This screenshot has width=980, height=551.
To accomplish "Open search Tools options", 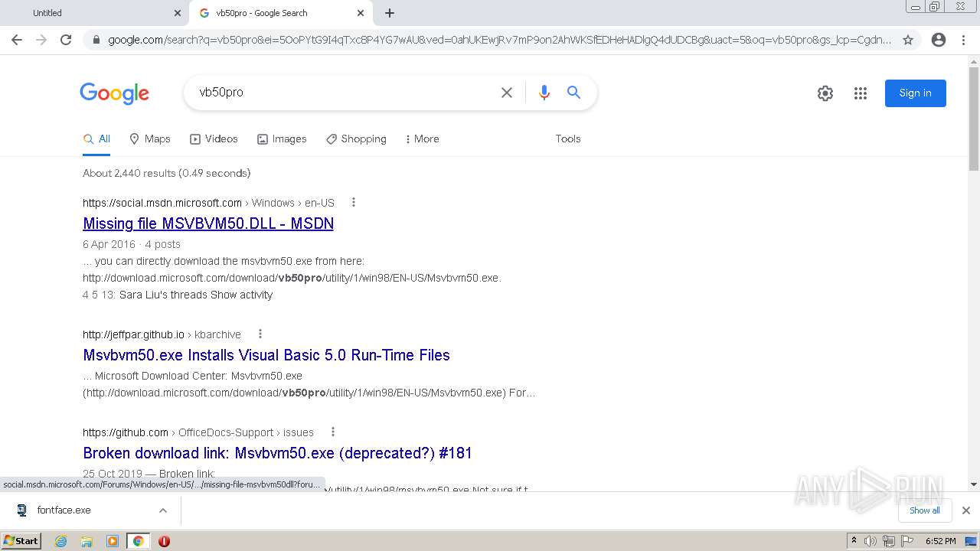I will tap(568, 139).
